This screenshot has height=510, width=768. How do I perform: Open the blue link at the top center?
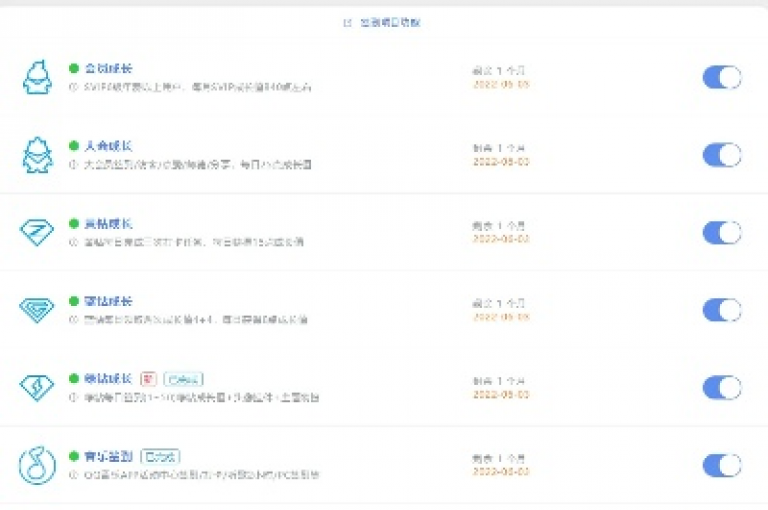[x=390, y=23]
